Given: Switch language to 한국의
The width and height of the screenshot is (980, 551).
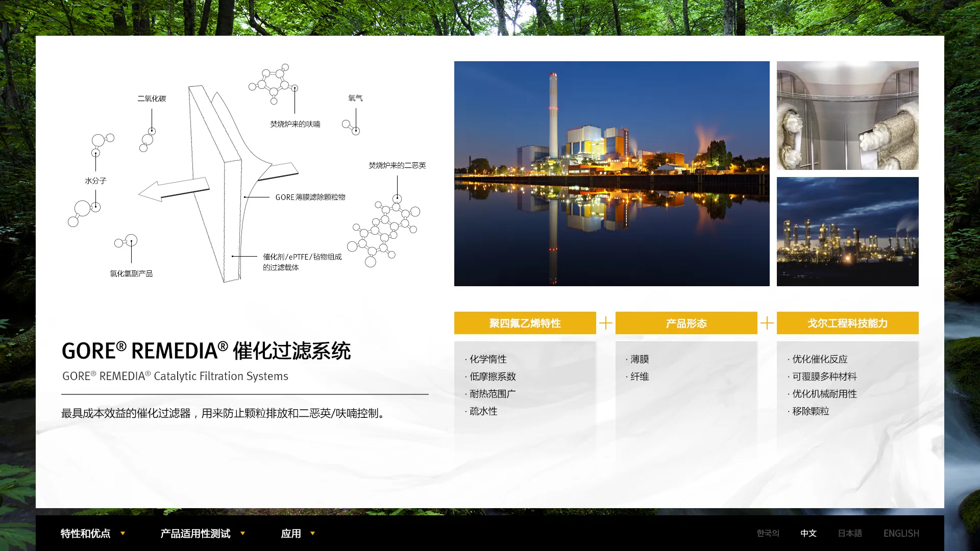Looking at the screenshot, I should [768, 533].
